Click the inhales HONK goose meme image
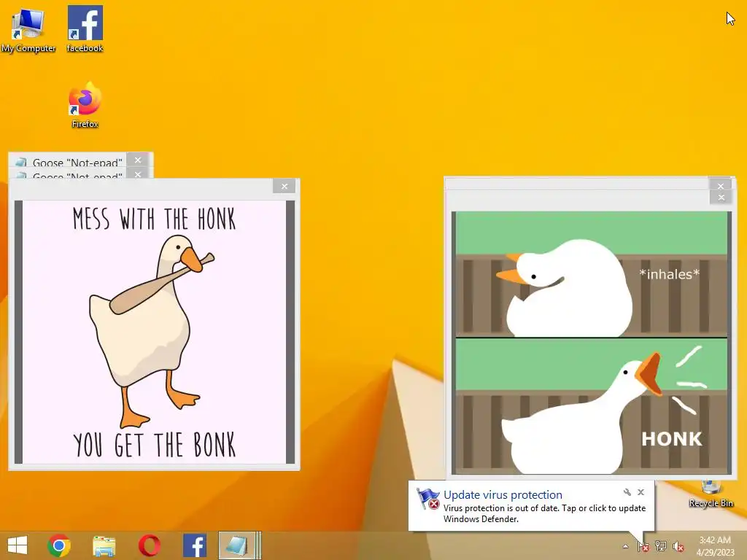The height and width of the screenshot is (560, 747). pyautogui.click(x=591, y=343)
